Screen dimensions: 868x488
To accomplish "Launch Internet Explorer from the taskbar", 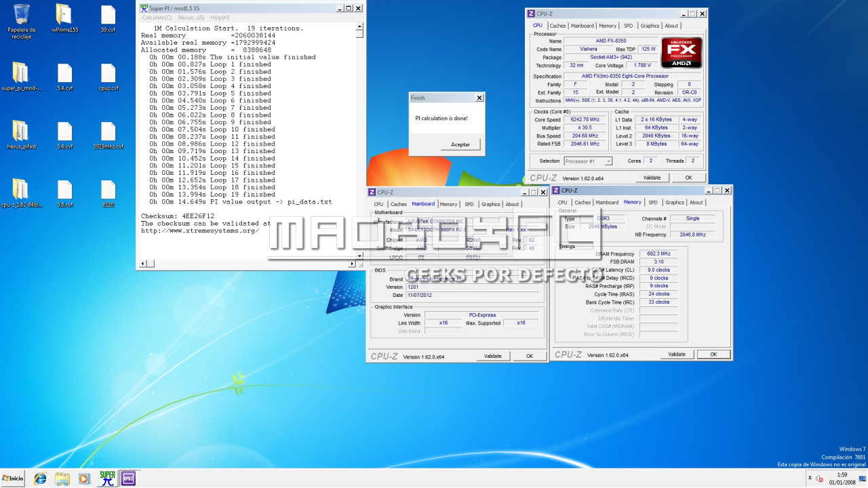I will point(41,479).
